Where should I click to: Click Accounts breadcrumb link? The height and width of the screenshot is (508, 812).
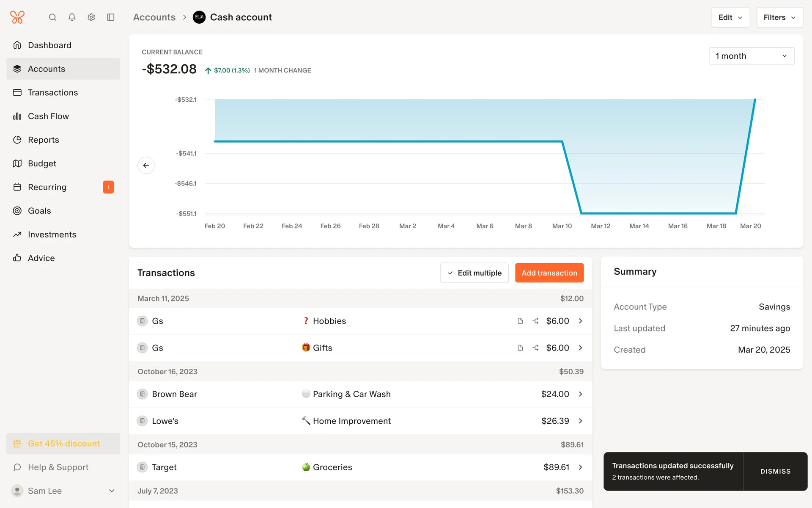pos(154,17)
